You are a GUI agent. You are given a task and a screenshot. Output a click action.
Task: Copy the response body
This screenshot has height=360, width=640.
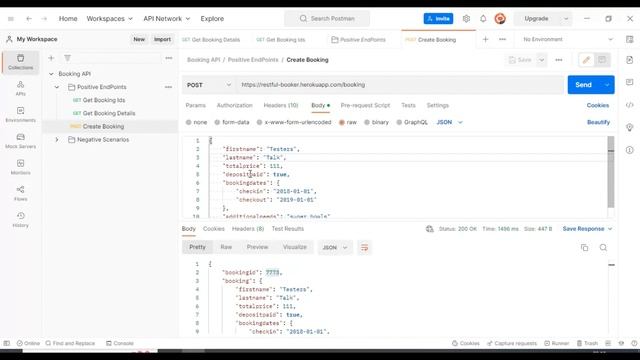pos(584,248)
